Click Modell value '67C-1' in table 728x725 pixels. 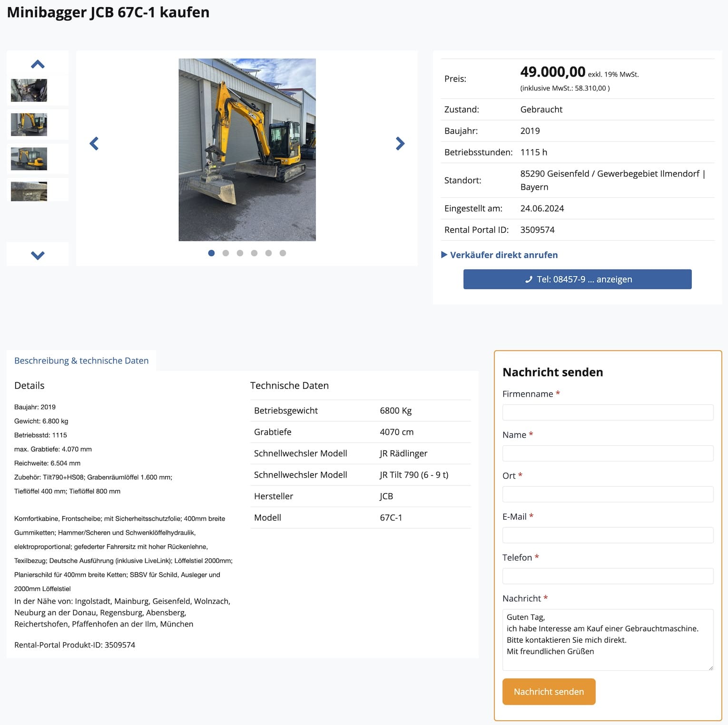click(x=391, y=518)
